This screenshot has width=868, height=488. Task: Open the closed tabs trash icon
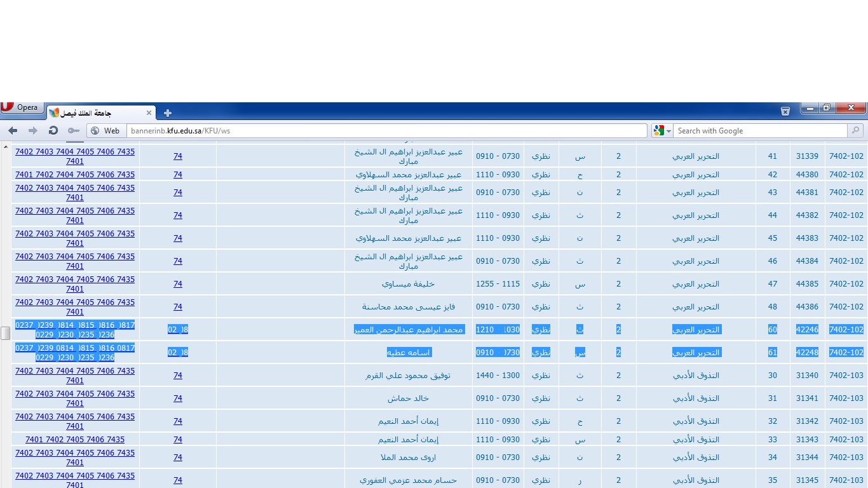pyautogui.click(x=785, y=111)
